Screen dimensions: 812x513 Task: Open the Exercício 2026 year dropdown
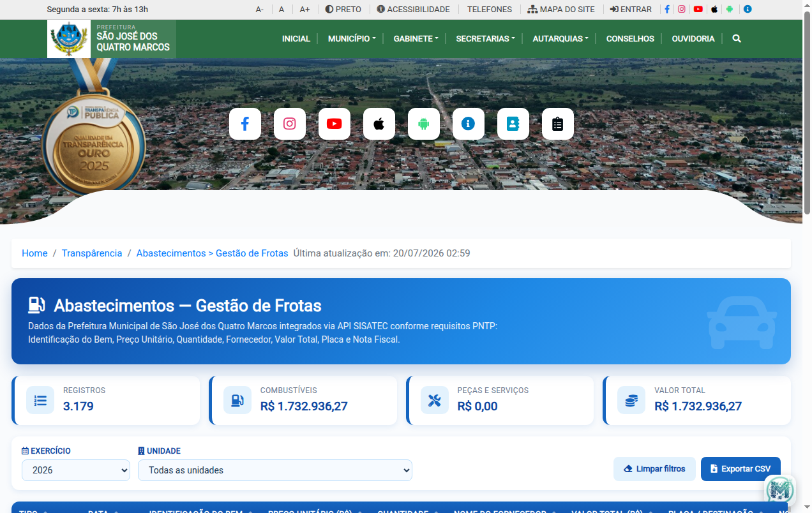76,470
